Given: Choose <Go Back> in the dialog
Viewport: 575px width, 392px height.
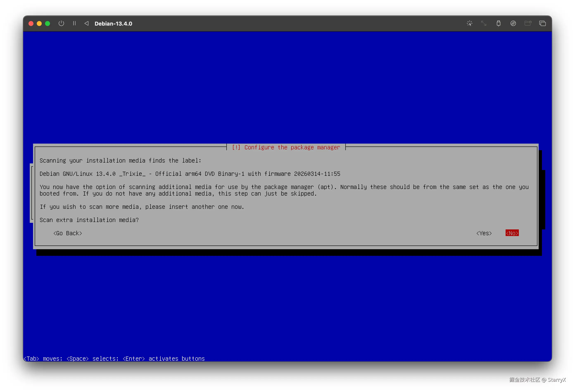Looking at the screenshot, I should [68, 233].
